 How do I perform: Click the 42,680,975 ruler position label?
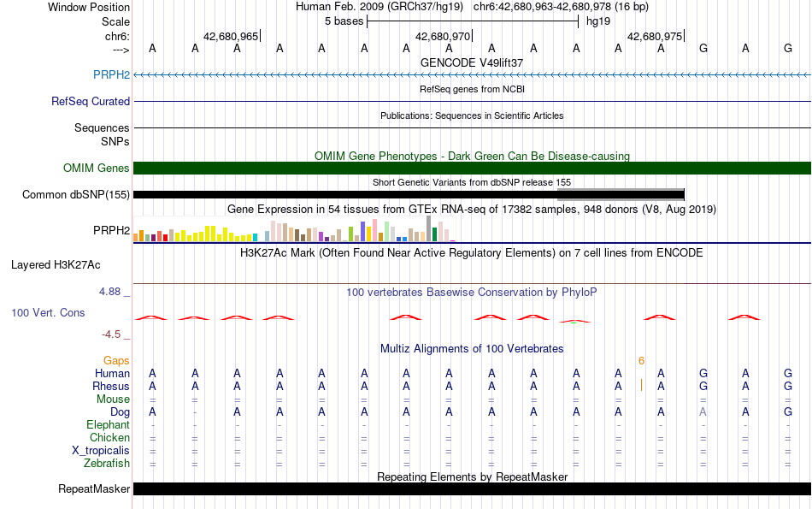[x=655, y=36]
